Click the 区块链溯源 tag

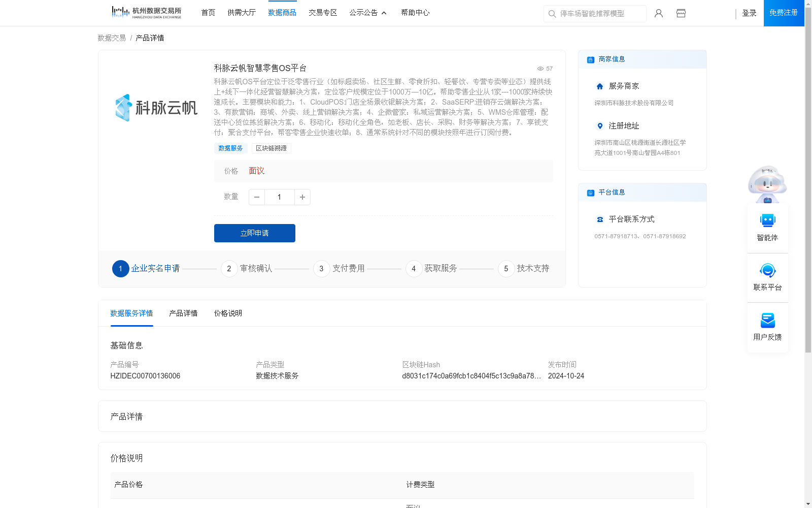tap(272, 148)
